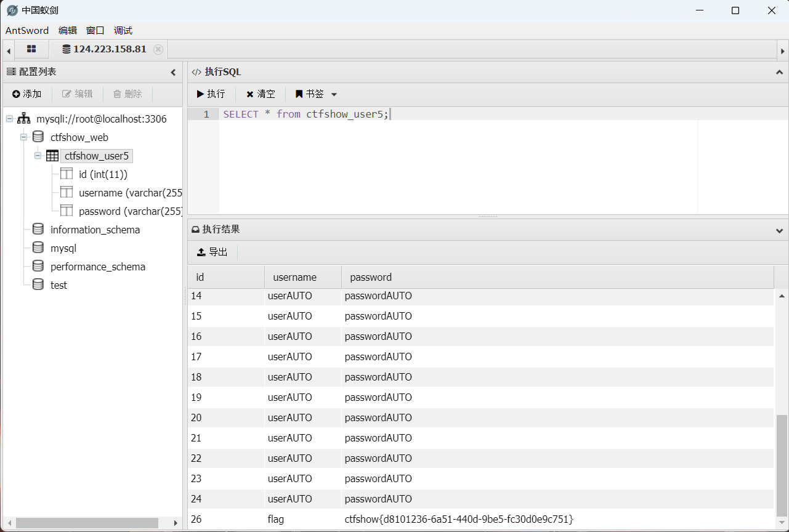
Task: Run the SQL with 执行 button
Action: tap(211, 94)
